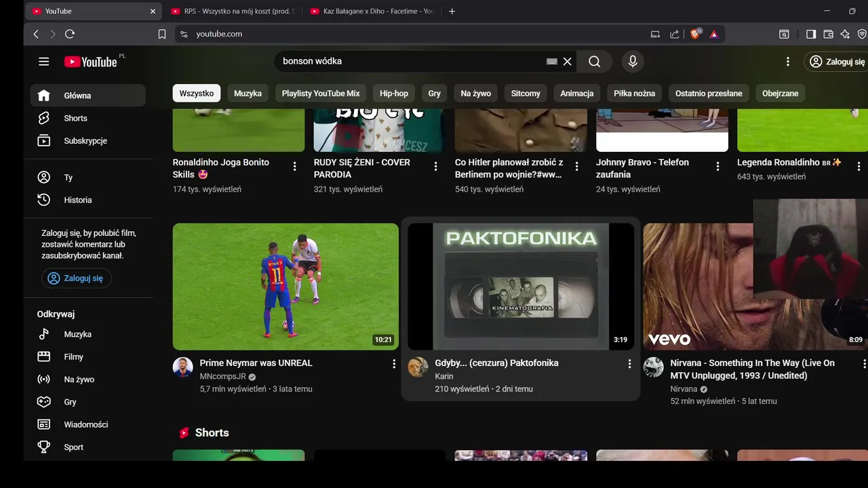Viewport: 868px width, 488px height.
Task: Toggle browser sidebar panel
Action: coord(811,34)
